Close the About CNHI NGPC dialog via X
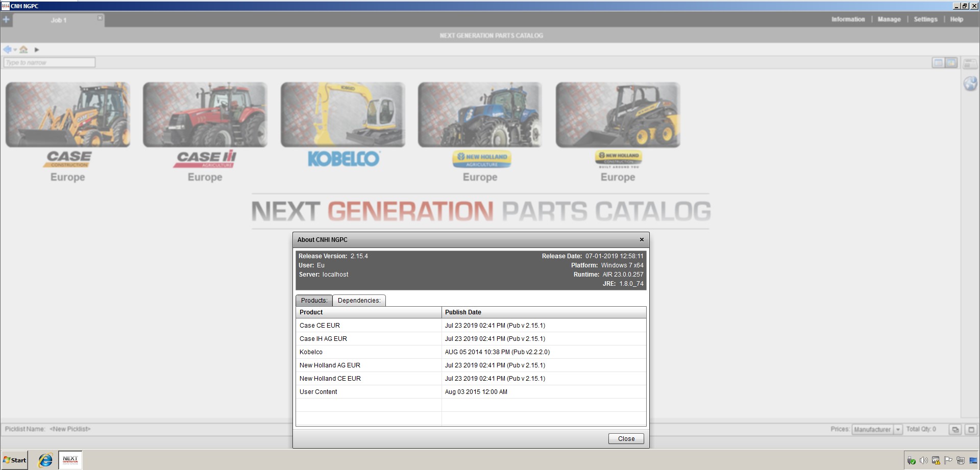 click(x=642, y=239)
